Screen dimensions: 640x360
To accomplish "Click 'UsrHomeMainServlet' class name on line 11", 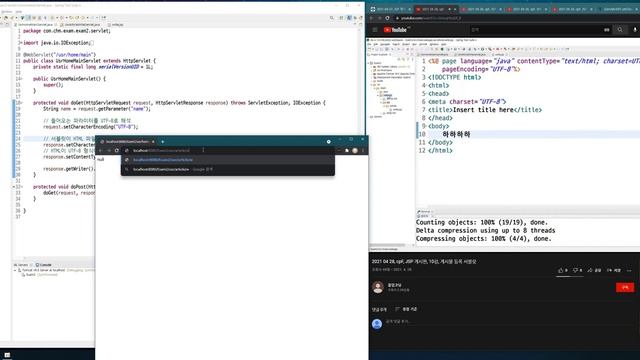I will tap(78, 61).
